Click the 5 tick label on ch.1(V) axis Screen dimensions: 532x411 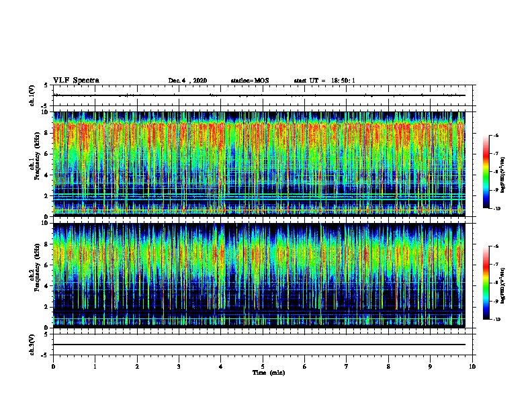[47, 85]
